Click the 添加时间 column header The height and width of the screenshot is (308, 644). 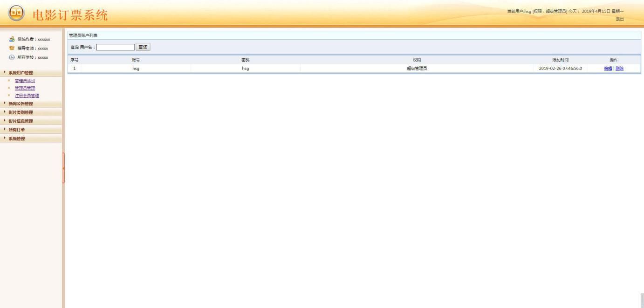click(560, 60)
